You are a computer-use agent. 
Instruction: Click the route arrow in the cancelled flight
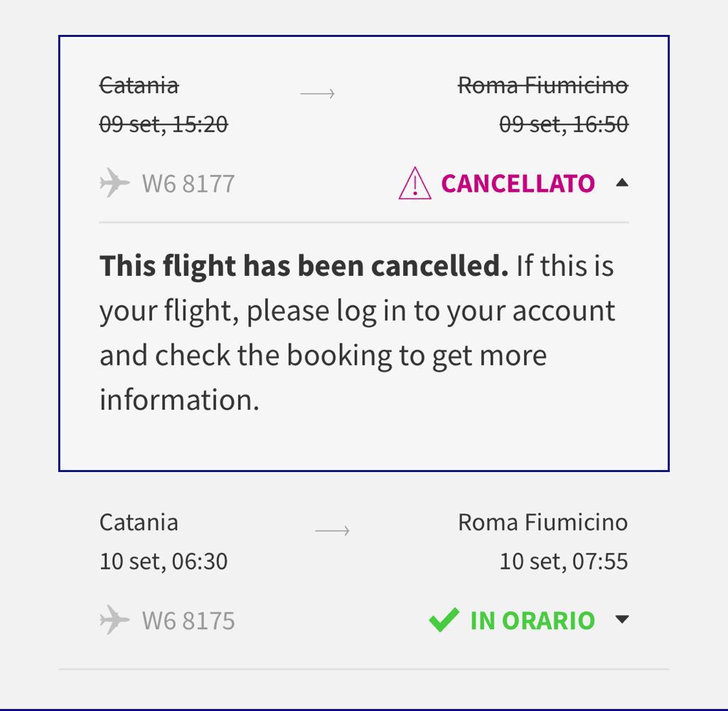click(x=317, y=93)
